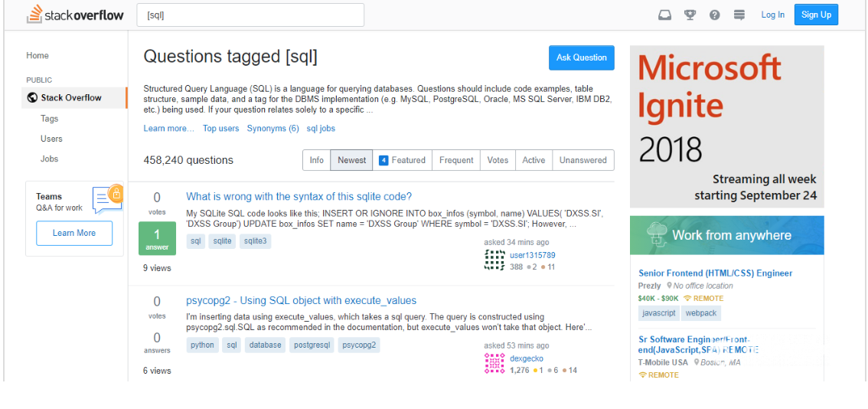Open the help question-mark icon
The image size is (868, 409).
click(715, 15)
